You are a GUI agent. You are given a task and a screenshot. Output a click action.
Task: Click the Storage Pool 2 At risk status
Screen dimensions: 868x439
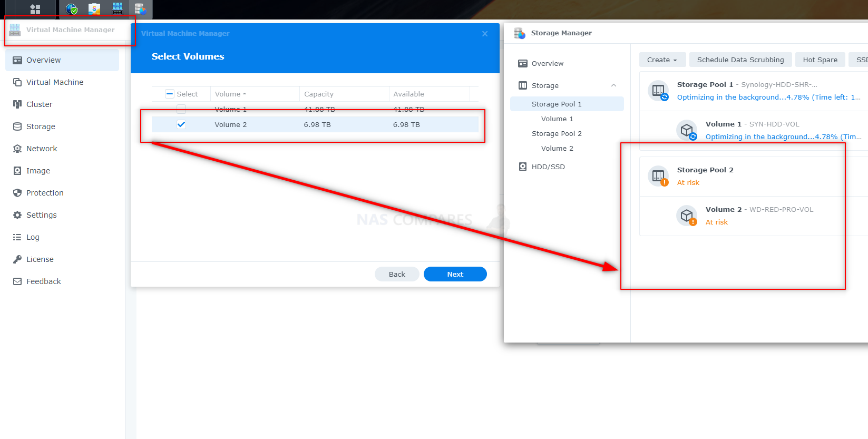(x=688, y=182)
